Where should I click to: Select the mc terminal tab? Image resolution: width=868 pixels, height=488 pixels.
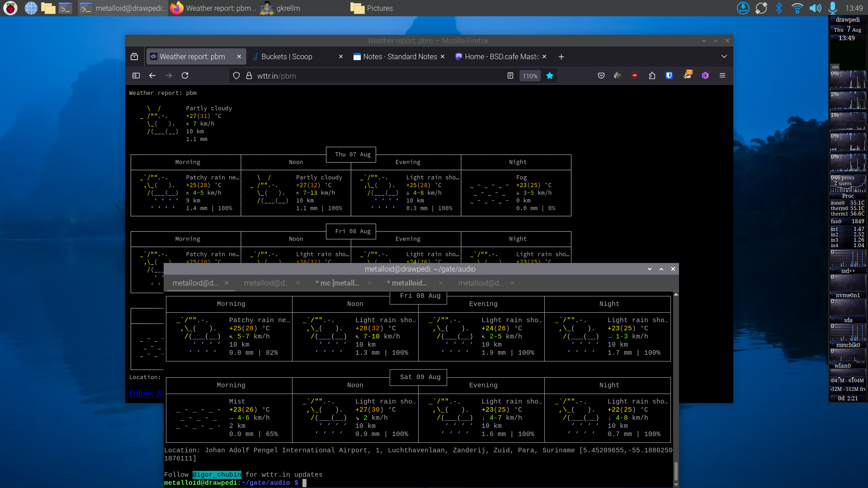click(x=339, y=283)
